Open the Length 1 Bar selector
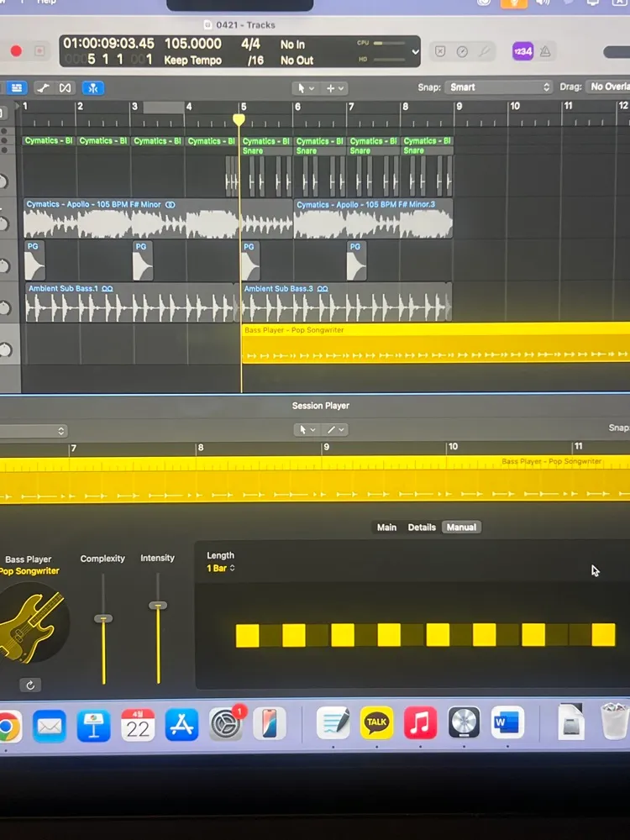Image resolution: width=630 pixels, height=840 pixels. [x=221, y=568]
